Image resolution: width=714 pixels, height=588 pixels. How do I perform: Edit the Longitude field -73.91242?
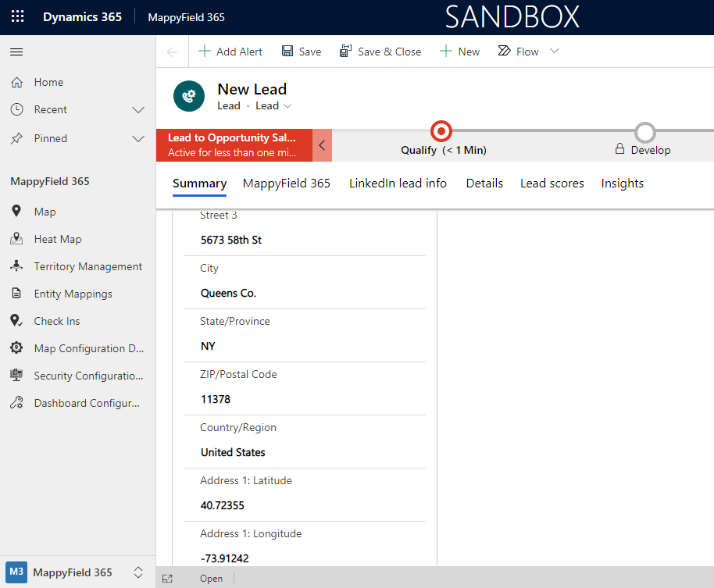tap(304, 558)
